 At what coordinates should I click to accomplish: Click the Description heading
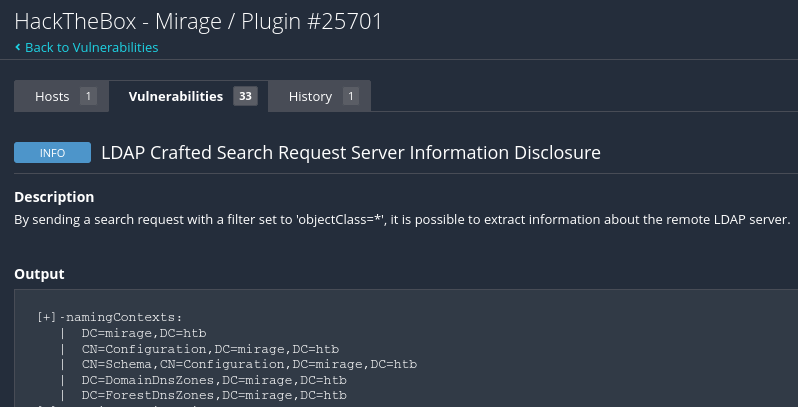click(x=54, y=197)
